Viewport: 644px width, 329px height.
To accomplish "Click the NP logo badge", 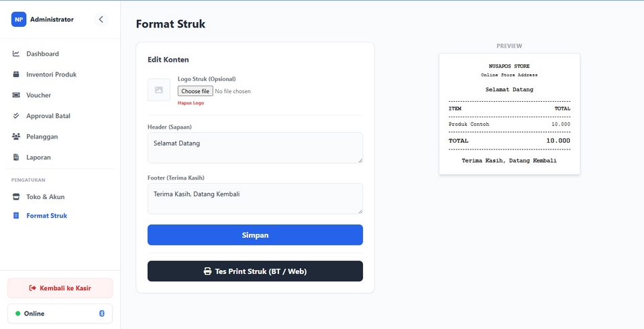I will click(x=18, y=19).
